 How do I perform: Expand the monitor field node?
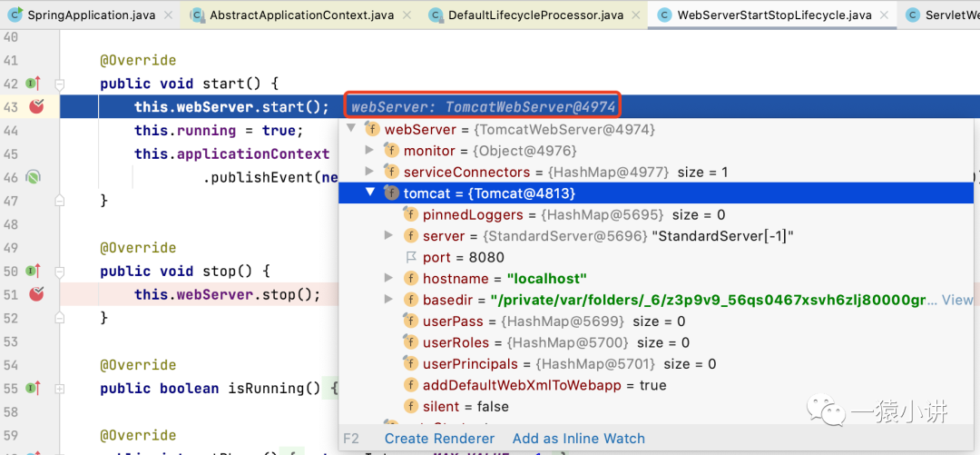pyautogui.click(x=370, y=150)
